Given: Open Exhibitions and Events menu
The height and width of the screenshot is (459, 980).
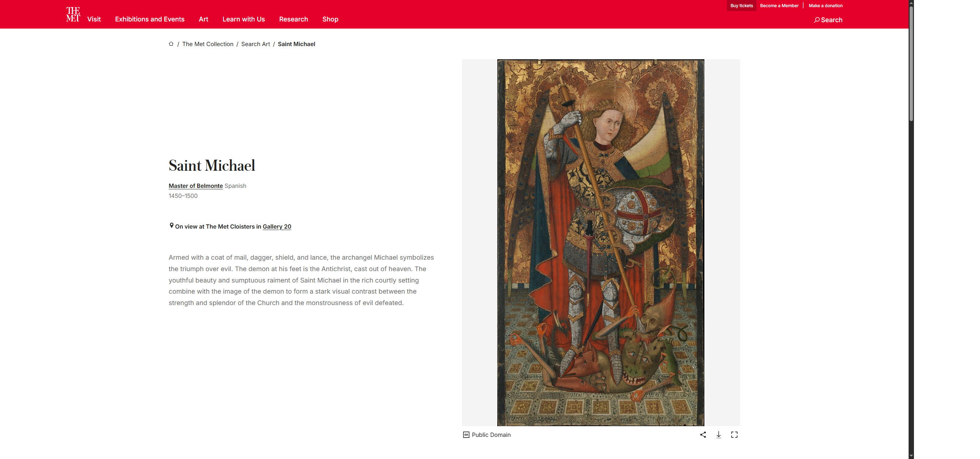Looking at the screenshot, I should (150, 19).
